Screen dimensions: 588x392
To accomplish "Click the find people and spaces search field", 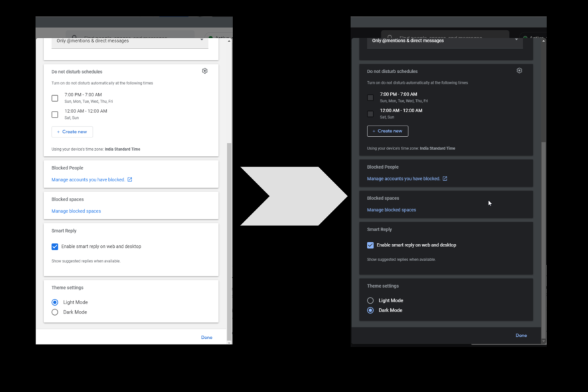I will point(133,35).
